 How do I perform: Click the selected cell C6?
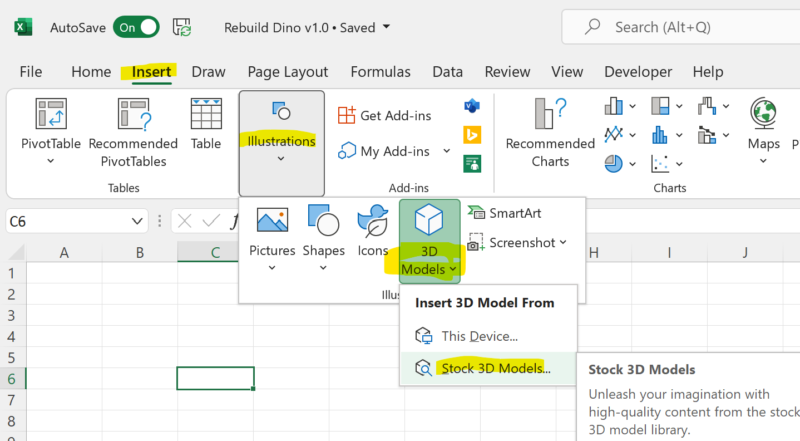point(215,378)
